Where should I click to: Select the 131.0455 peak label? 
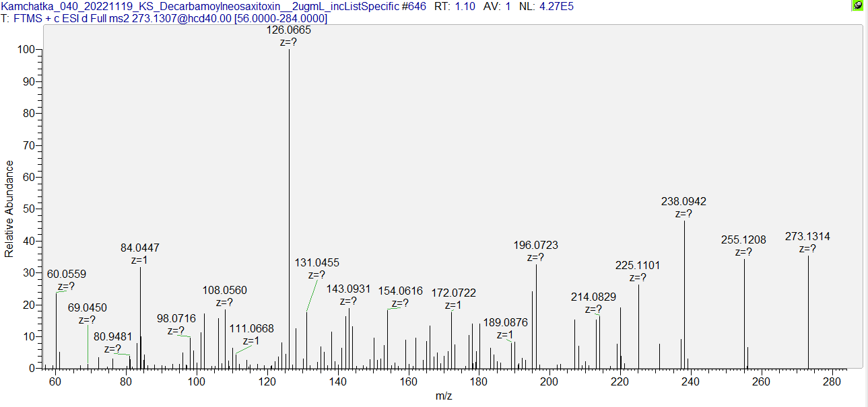coord(316,263)
